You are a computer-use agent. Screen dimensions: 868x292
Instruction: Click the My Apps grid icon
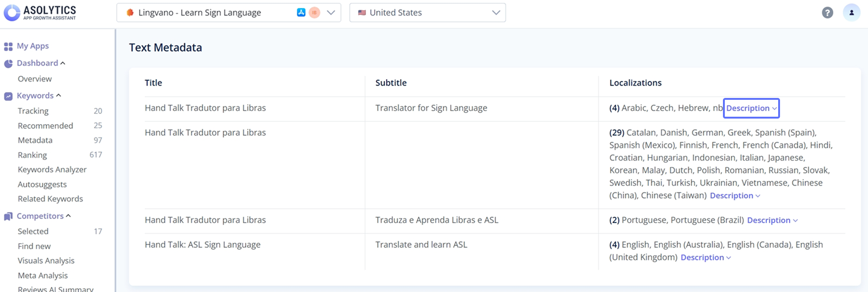[8, 46]
